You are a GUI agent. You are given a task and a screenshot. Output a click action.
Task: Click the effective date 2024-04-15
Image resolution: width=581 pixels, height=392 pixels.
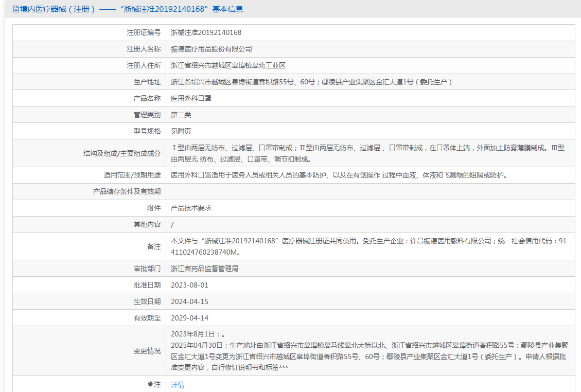pos(189,301)
